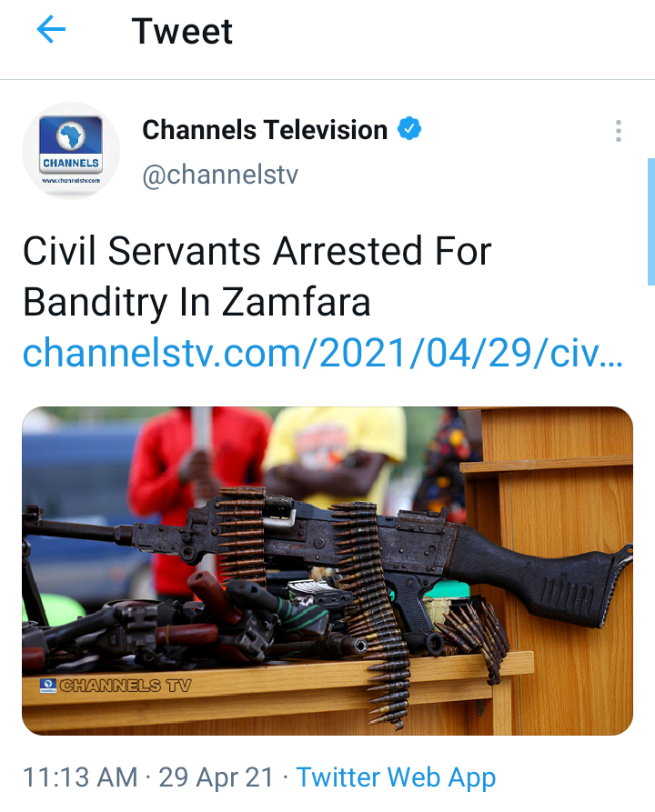Follow the channelstv.com article link
The image size is (655, 812).
[x=323, y=353]
